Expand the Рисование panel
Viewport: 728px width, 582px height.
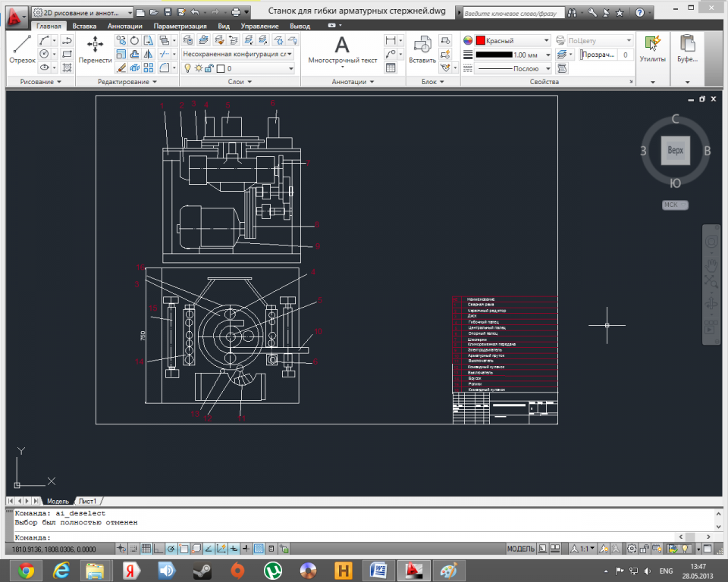[x=40, y=82]
